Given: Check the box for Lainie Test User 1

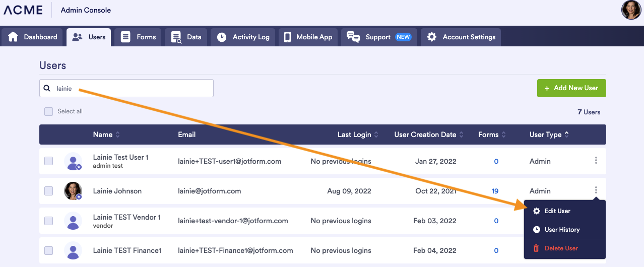Looking at the screenshot, I should 48,161.
